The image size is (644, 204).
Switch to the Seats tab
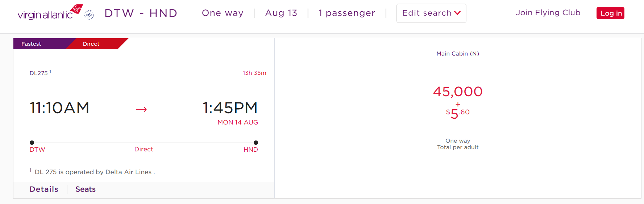86,189
